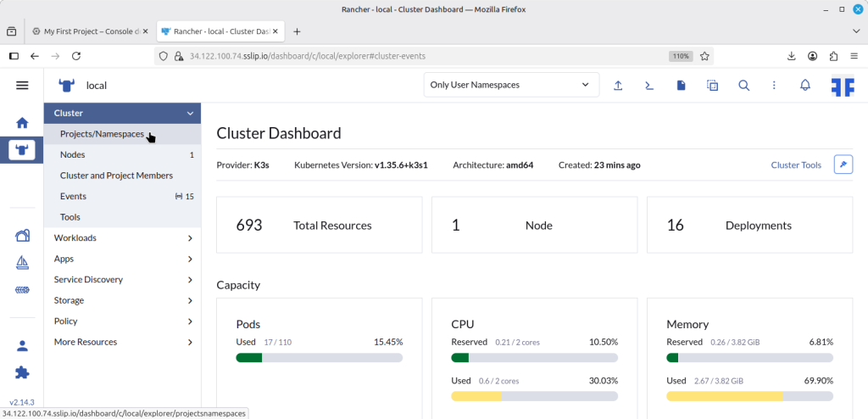Screen dimensions: 868x419
Task: Open Tools in the sidebar
Action: [x=122, y=217]
